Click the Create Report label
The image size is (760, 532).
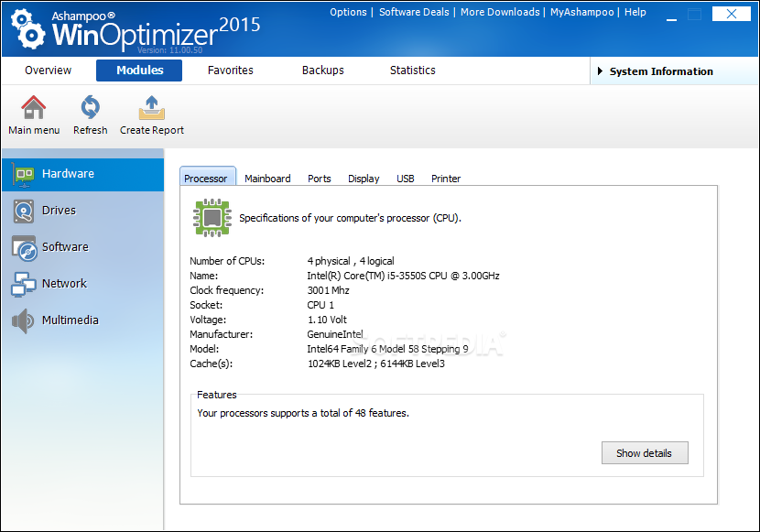pos(152,130)
